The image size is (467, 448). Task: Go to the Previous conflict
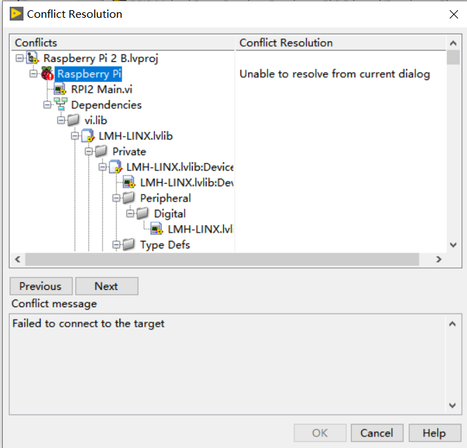(x=41, y=286)
